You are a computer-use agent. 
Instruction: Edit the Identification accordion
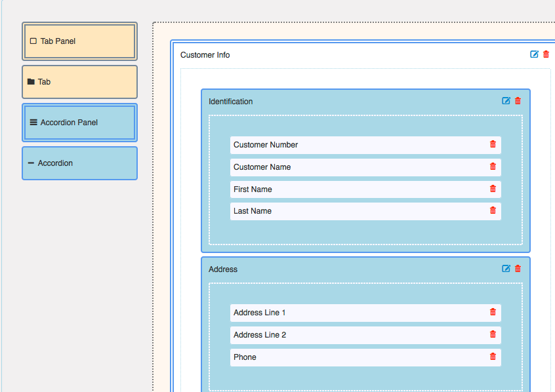(506, 101)
